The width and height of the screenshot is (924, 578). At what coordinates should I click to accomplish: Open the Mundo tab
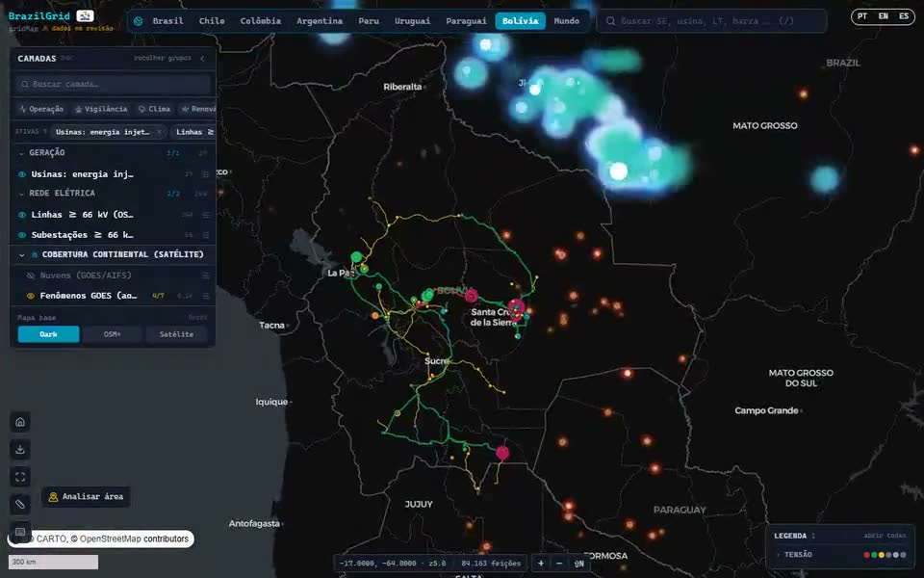[x=566, y=21]
